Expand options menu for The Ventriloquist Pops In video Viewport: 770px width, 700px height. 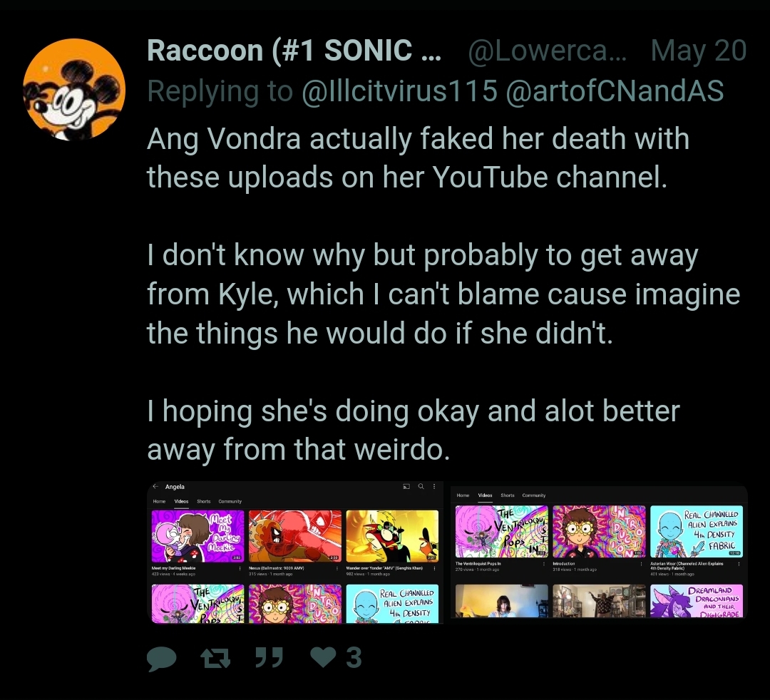point(543,564)
